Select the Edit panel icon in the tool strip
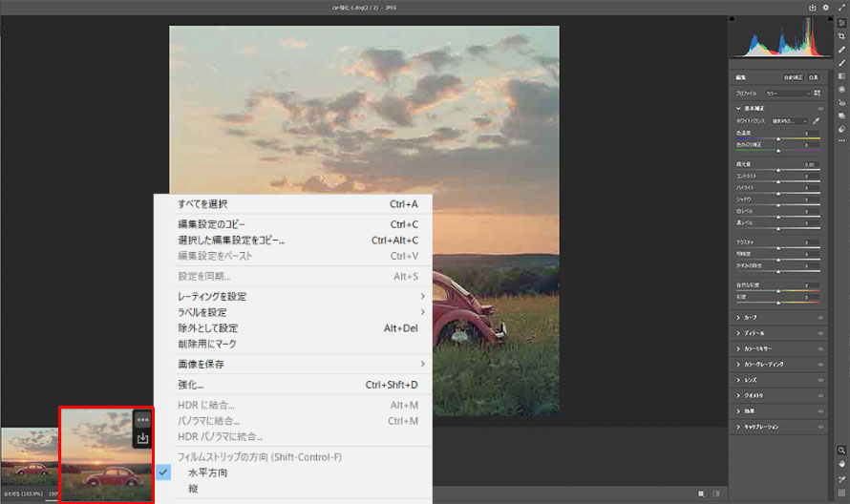The height and width of the screenshot is (504, 850). [841, 23]
